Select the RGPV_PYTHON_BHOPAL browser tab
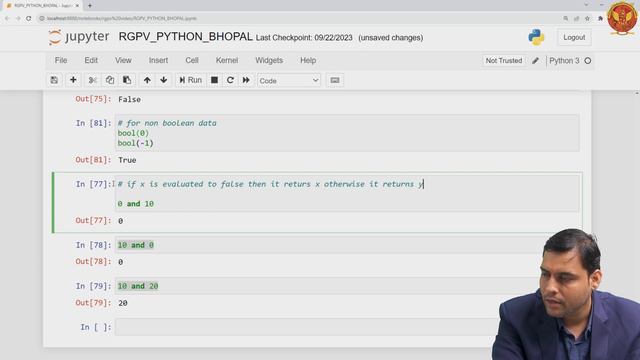The height and width of the screenshot is (360, 640). tap(42, 6)
